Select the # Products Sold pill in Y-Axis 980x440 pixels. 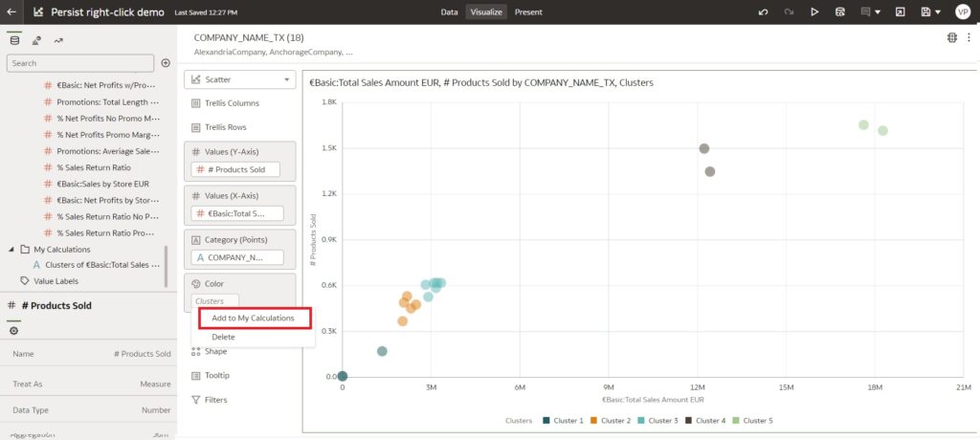235,169
